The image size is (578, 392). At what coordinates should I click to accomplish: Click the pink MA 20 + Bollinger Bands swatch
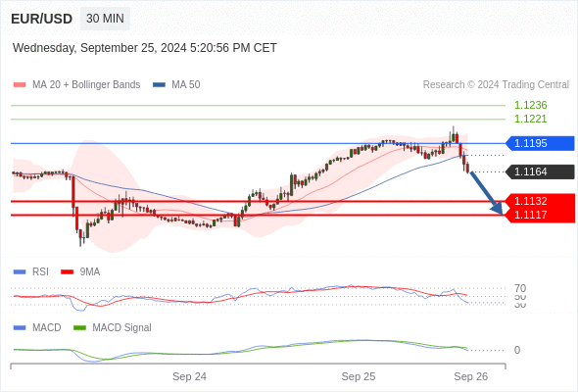point(20,85)
